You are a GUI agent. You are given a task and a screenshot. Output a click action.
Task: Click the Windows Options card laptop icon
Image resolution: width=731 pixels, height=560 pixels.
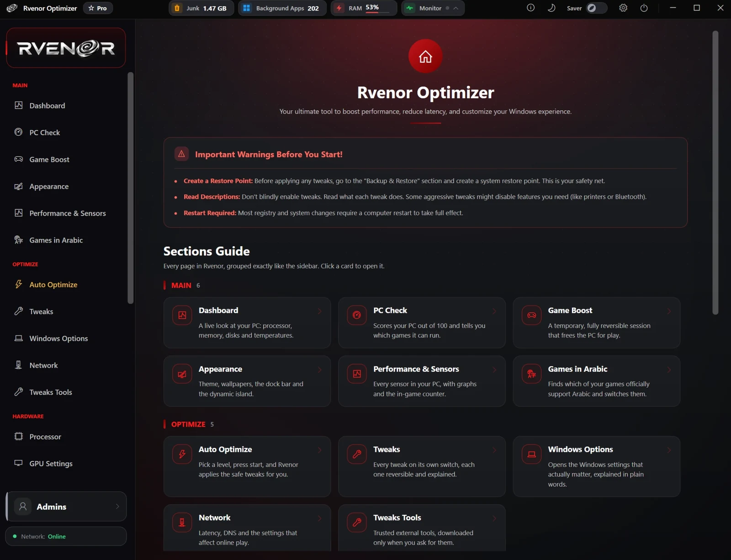[x=532, y=454]
